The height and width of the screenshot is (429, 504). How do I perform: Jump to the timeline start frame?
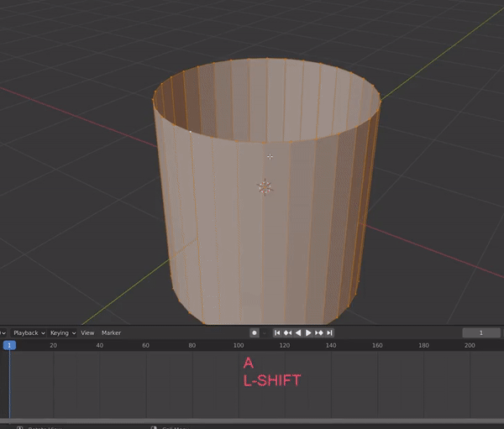click(x=277, y=333)
